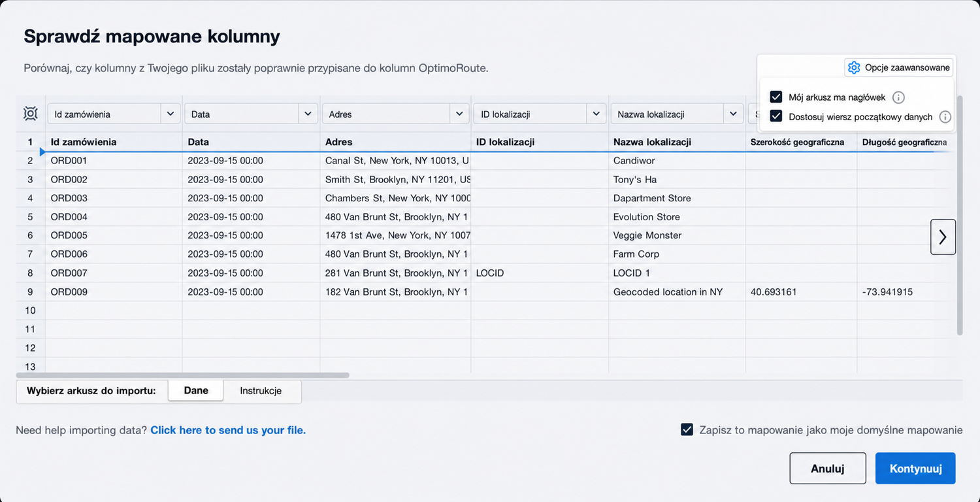
Task: Select the 'LOCID' location ID cell
Action: point(540,273)
